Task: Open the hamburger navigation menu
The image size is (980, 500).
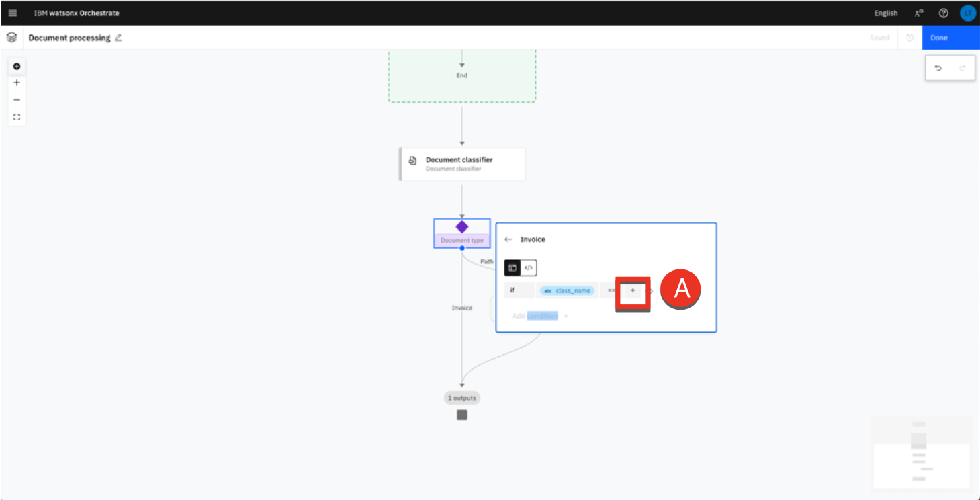Action: [13, 13]
